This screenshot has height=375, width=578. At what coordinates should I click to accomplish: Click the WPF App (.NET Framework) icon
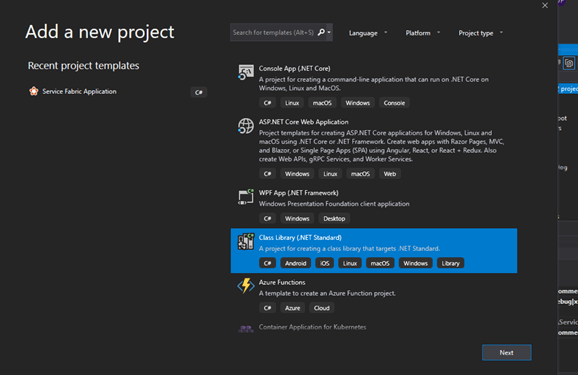click(x=246, y=197)
